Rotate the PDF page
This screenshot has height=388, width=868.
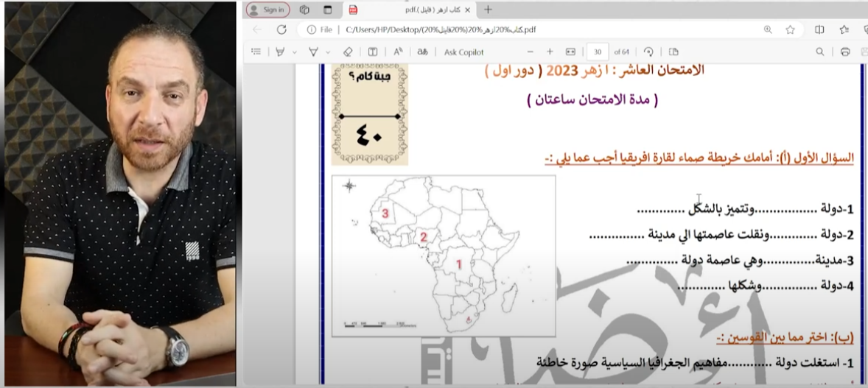[648, 52]
